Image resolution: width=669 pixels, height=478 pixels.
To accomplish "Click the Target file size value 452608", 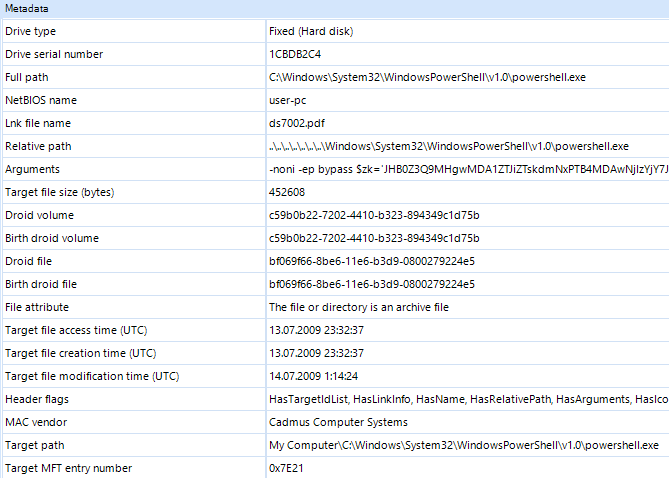I will click(287, 192).
